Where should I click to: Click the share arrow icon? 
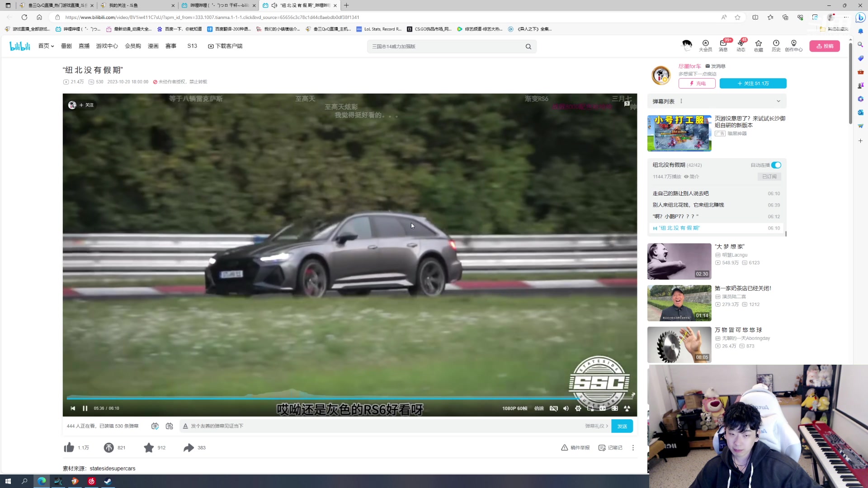tap(189, 448)
